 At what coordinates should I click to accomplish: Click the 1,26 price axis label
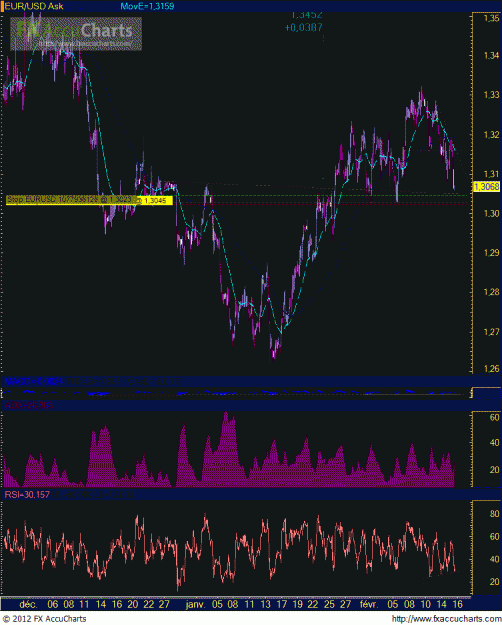[x=491, y=369]
